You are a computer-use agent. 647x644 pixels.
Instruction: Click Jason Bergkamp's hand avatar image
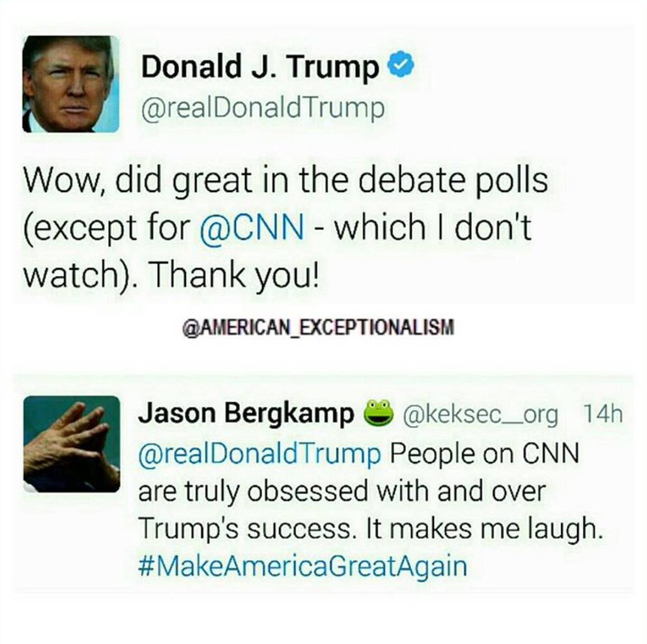coord(72,444)
